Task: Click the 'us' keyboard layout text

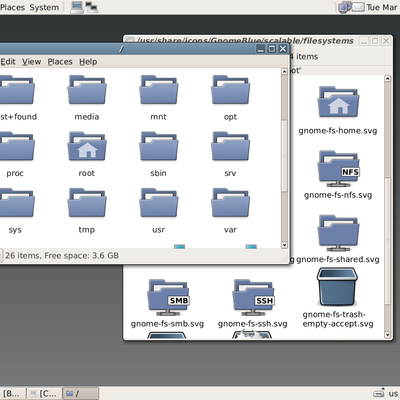Action: point(393,394)
